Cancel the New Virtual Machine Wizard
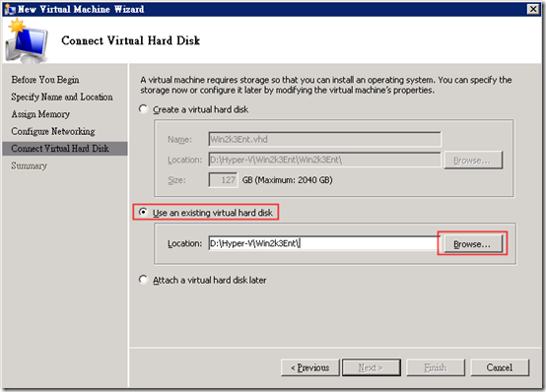Screen dimensions: 546x392 coord(500,367)
